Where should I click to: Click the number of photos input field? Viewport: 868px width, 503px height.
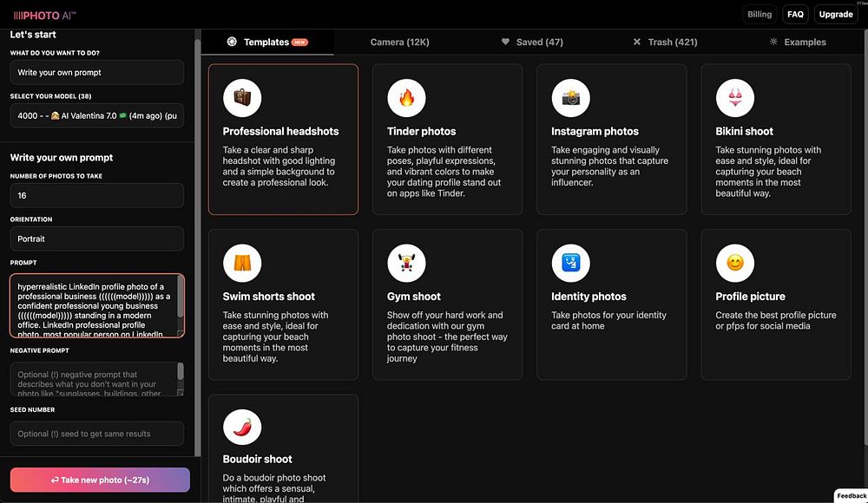click(x=96, y=196)
